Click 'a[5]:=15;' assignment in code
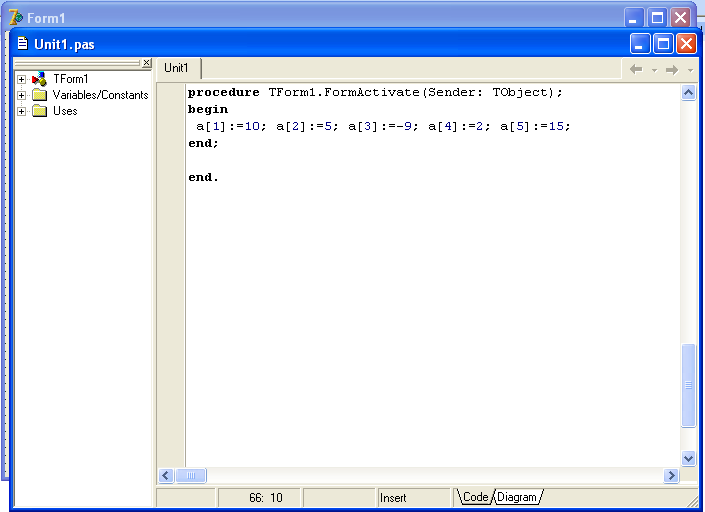The height and width of the screenshot is (512, 705). point(535,126)
